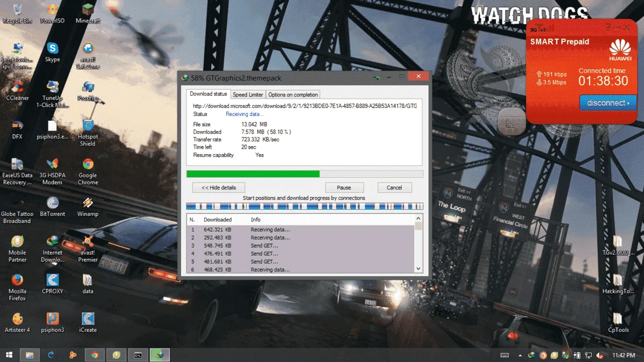Image resolution: width=644 pixels, height=362 pixels.
Task: Open Mobile Partner desktop icon
Action: click(17, 248)
